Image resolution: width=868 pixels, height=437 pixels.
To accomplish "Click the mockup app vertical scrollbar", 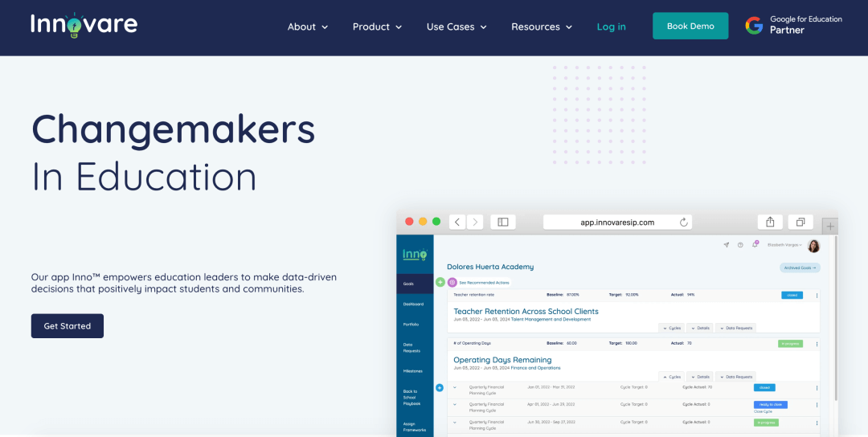I will tap(836, 318).
